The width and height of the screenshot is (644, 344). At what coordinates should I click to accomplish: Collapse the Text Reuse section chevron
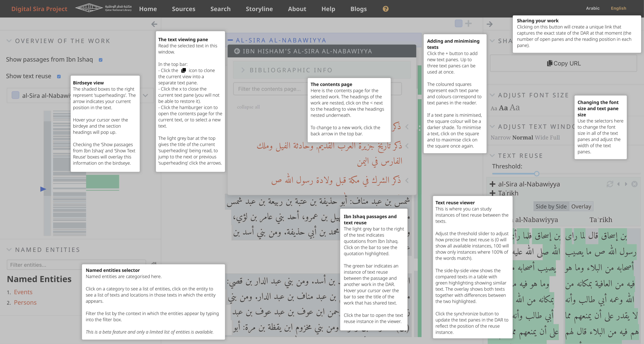[x=492, y=156]
